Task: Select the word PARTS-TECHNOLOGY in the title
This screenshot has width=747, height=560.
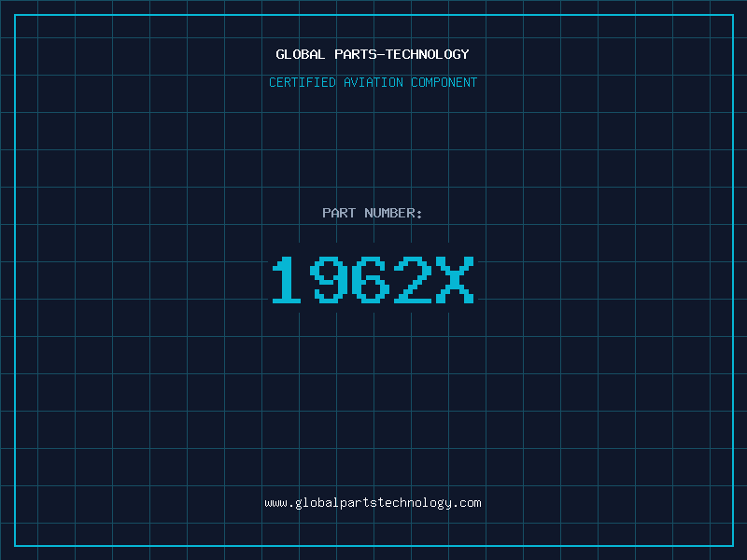Action: [402, 54]
